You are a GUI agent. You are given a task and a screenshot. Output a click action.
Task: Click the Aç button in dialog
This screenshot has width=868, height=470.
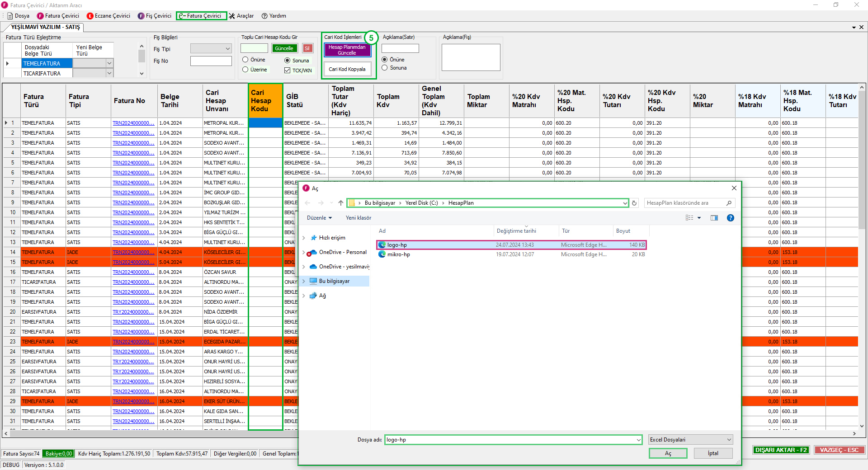(668, 453)
